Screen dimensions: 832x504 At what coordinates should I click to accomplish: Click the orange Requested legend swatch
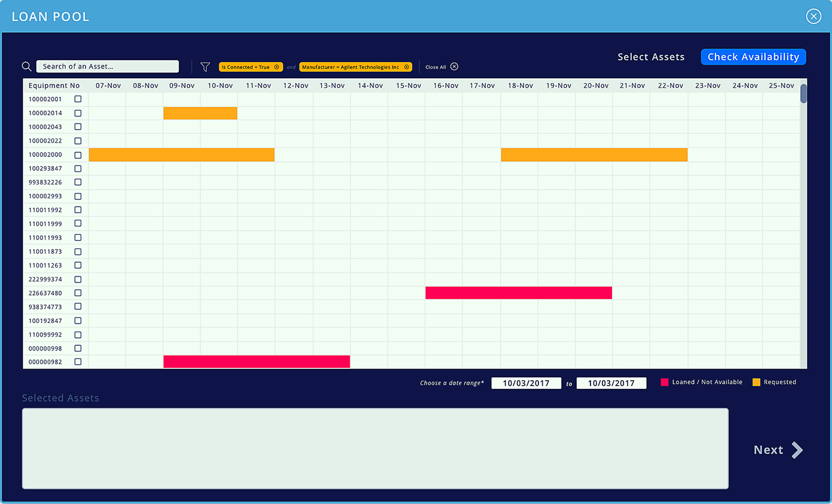[x=756, y=382]
